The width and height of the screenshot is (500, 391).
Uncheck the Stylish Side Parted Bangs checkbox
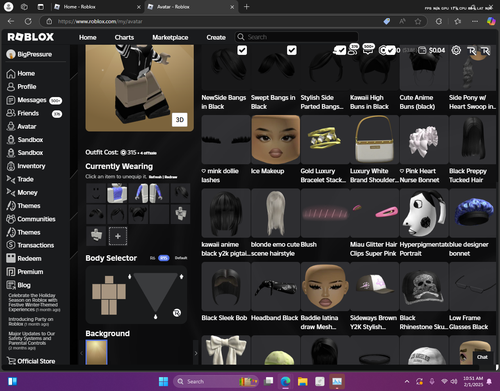tap(341, 50)
